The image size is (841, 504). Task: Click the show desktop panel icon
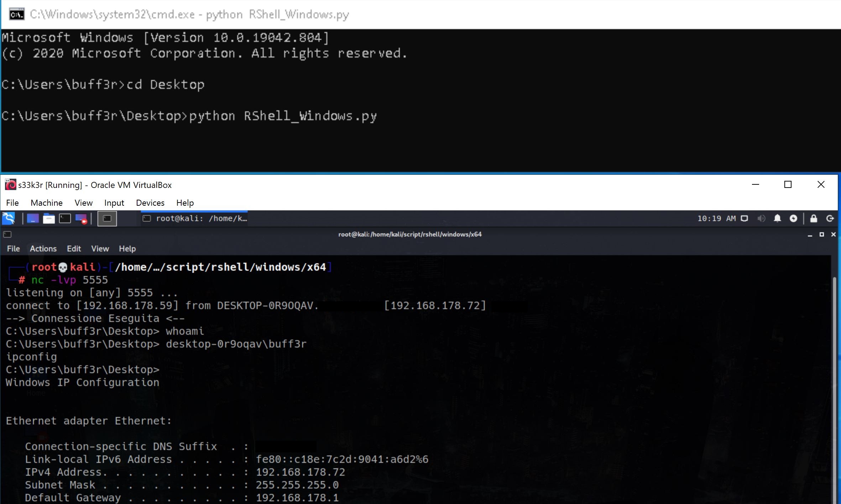pos(32,218)
